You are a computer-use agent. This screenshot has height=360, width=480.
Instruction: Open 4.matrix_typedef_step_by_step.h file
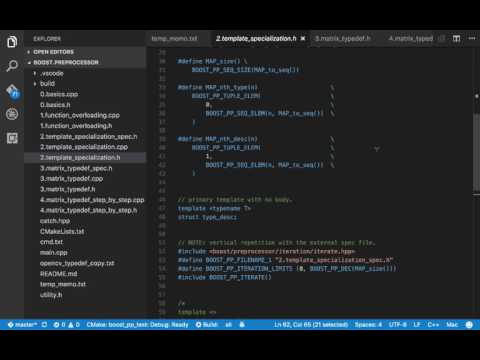(x=88, y=210)
